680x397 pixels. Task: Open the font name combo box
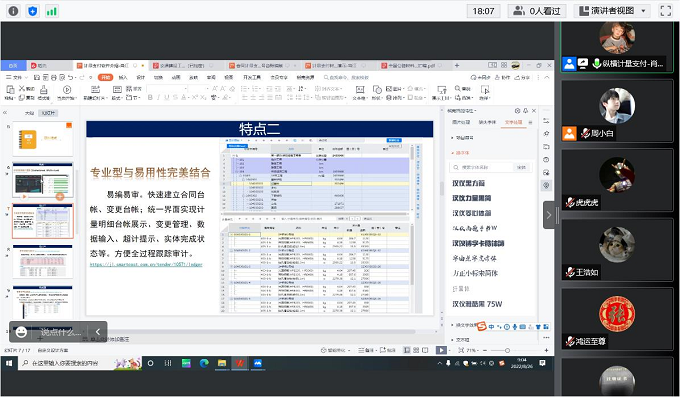(167, 89)
